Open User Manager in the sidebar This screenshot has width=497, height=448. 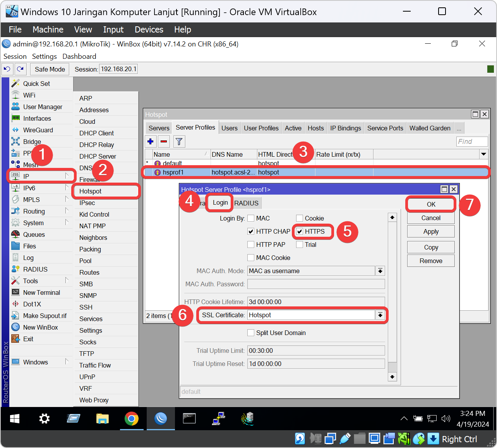43,107
